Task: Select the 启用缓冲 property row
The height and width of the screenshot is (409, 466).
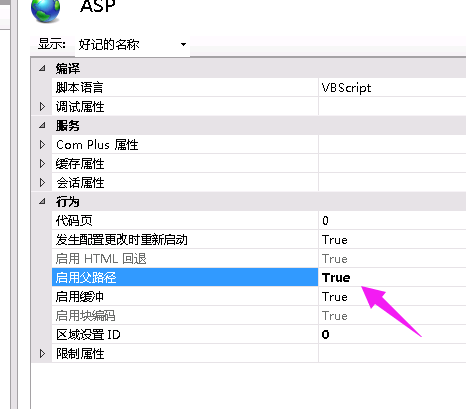Action: tap(185, 297)
